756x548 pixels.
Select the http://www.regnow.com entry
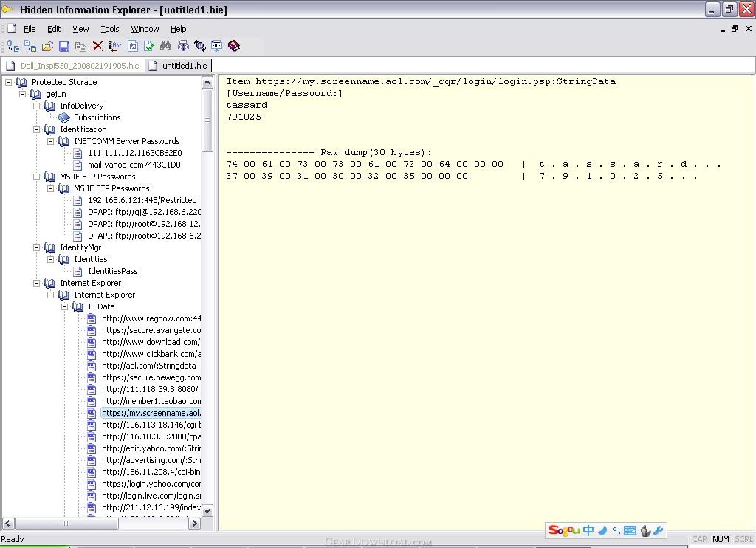(x=151, y=318)
